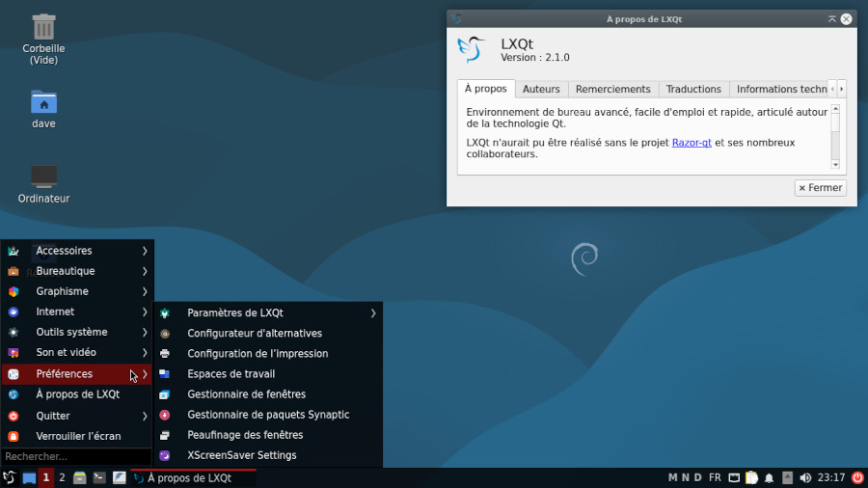Screen dimensions: 868x488
Task: Select the À propos tab
Action: 485,89
